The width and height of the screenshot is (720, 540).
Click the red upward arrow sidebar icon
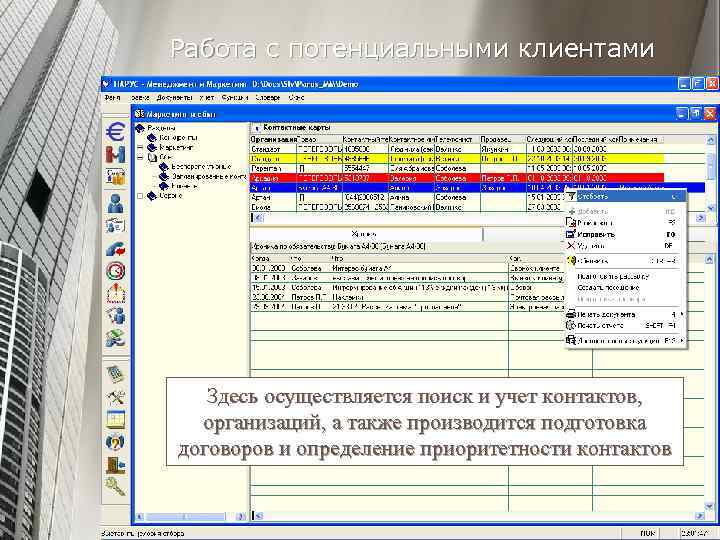coord(115,293)
